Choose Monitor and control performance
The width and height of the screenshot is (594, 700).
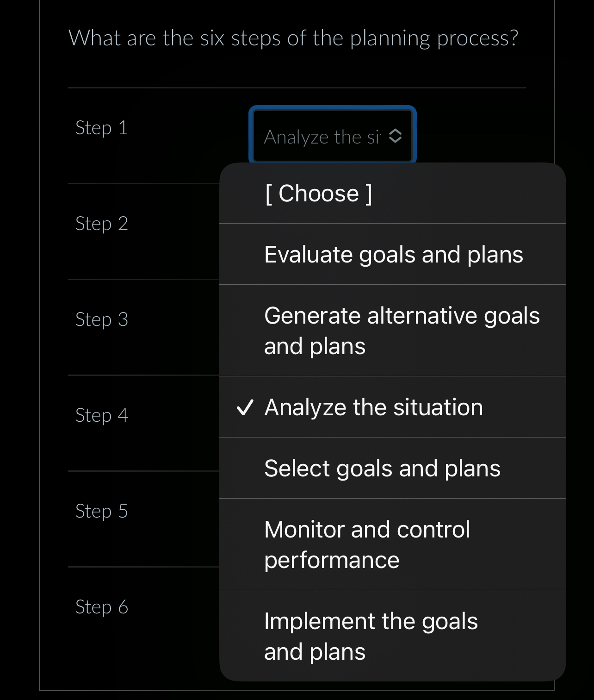click(366, 544)
